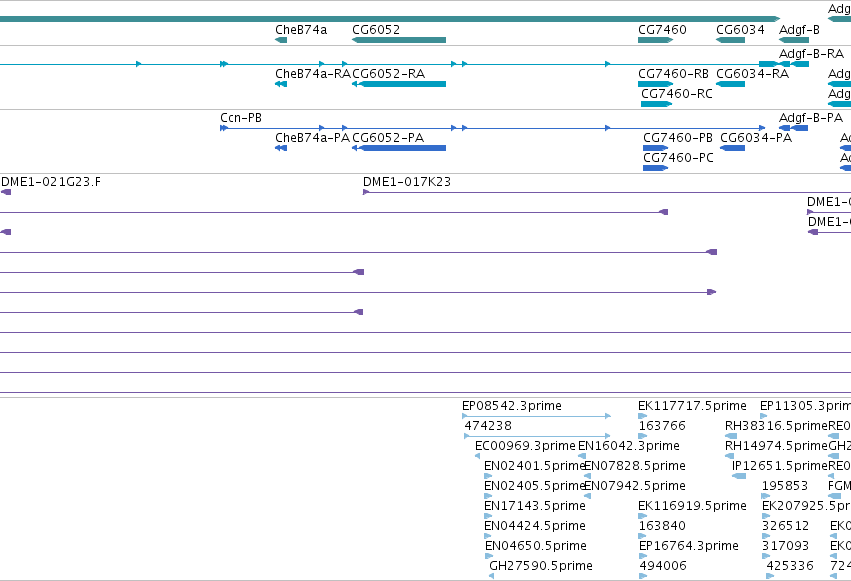Select EST EN07828.5prime
Viewport: 851px width, 581px height.
tap(587, 476)
